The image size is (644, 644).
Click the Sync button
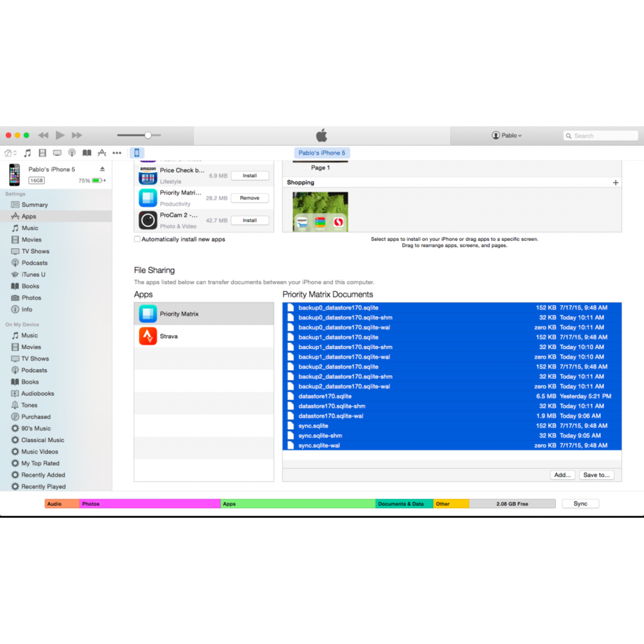click(x=580, y=504)
